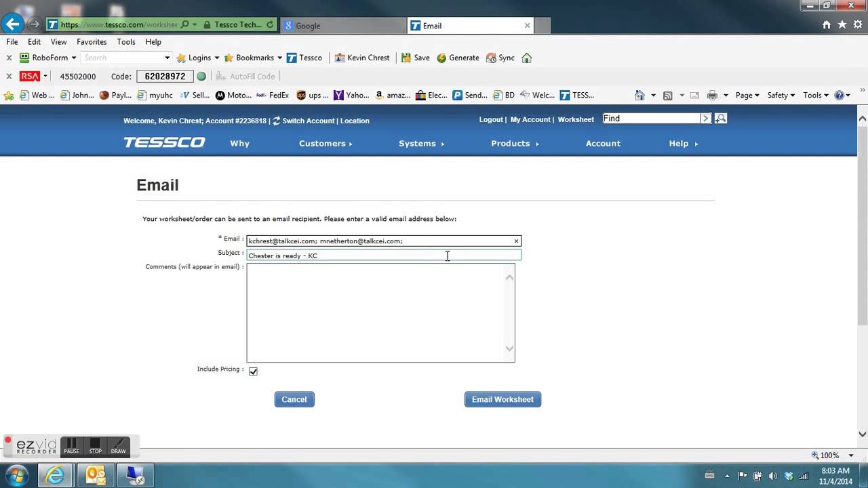Click the Switch Account link
The image size is (868, 488).
point(309,121)
